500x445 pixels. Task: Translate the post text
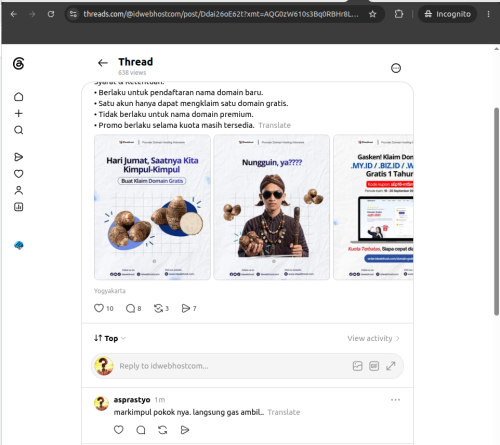(x=274, y=125)
